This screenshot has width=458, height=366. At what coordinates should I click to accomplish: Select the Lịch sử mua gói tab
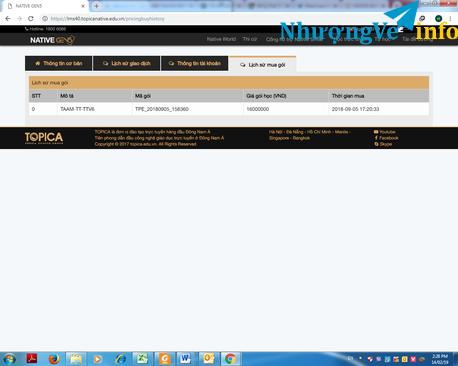(x=263, y=64)
